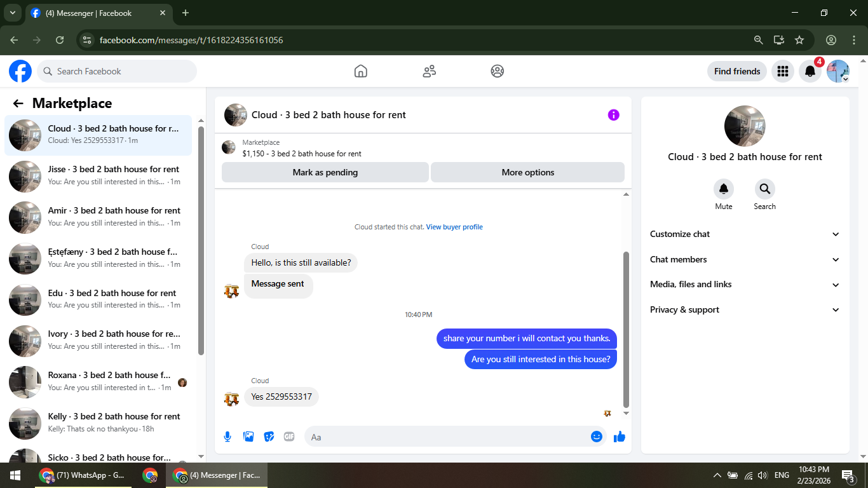Open the emoji picker smiley icon
Viewport: 868px width, 488px height.
pos(596,437)
